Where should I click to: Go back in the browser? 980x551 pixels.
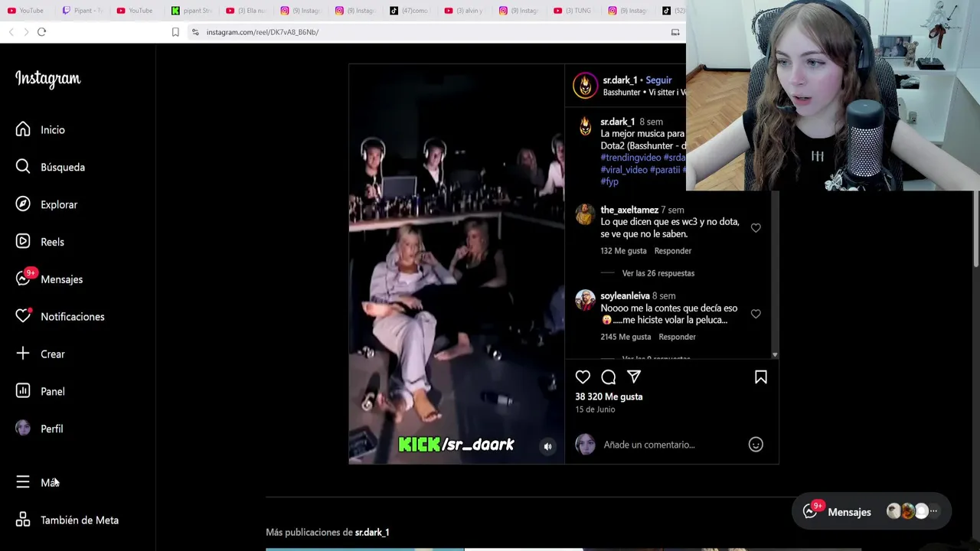11,32
